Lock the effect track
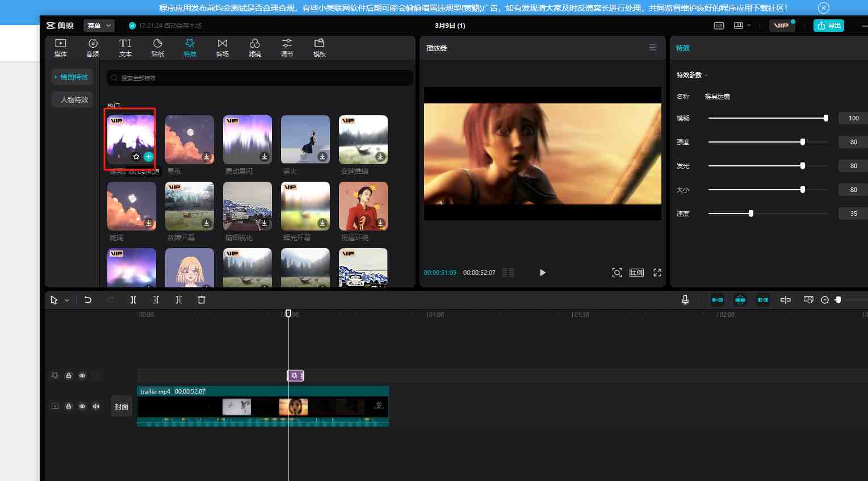Image resolution: width=868 pixels, height=481 pixels. [69, 375]
